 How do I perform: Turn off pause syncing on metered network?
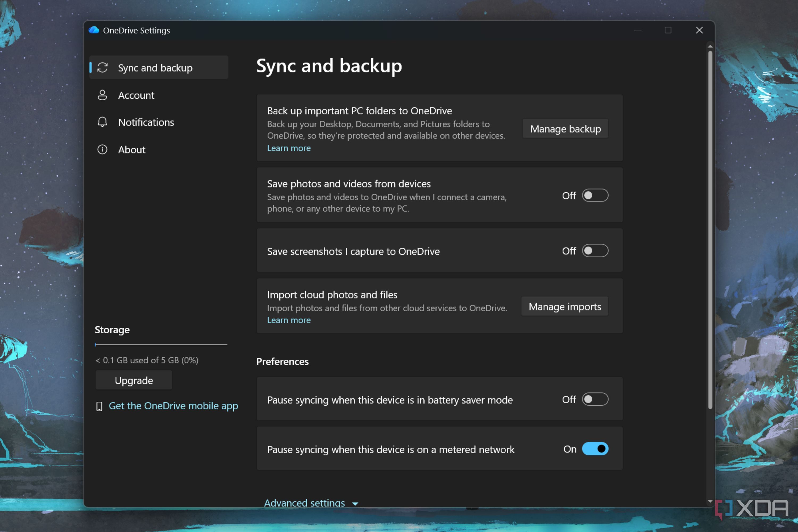click(x=595, y=449)
